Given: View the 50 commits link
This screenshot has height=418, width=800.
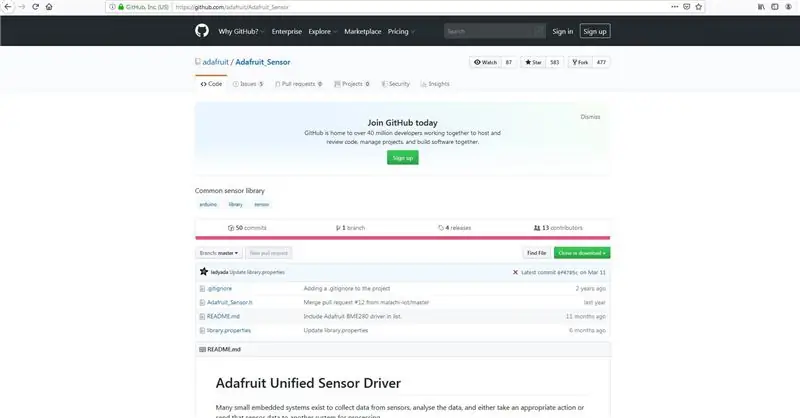Looking at the screenshot, I should click(247, 228).
